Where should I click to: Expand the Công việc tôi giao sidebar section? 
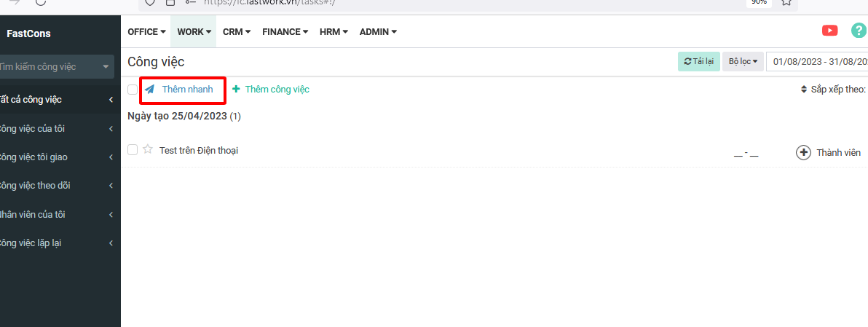[111, 157]
